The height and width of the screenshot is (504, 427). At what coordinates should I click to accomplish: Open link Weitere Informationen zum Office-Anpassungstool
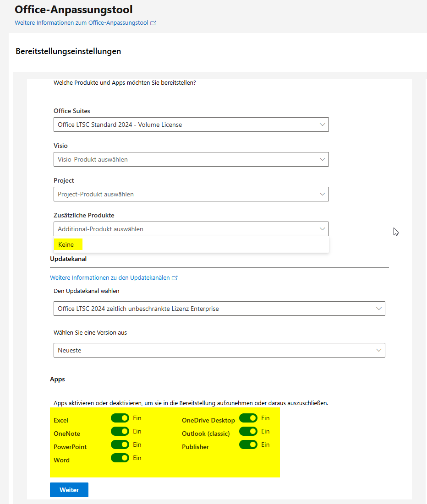(x=82, y=23)
